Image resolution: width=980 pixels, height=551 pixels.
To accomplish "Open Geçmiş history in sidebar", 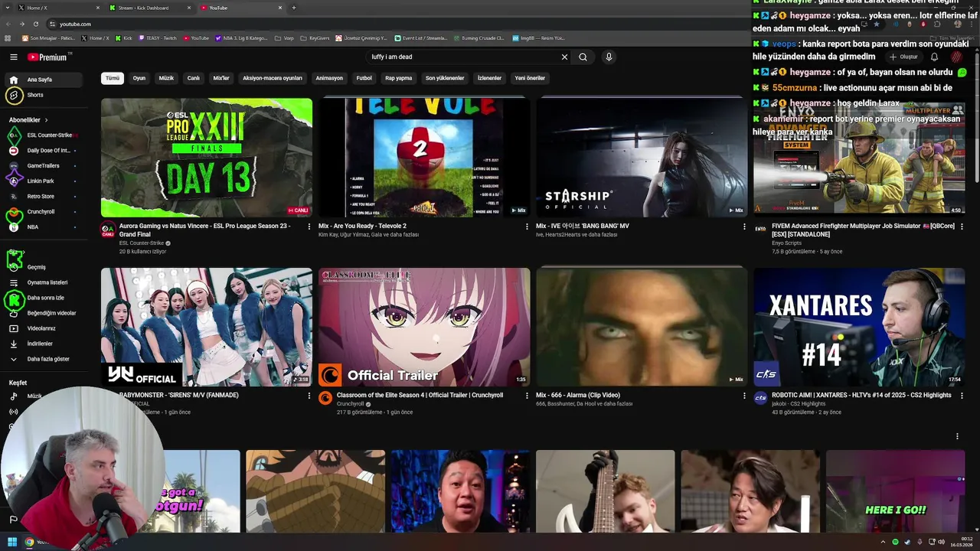I will click(44, 267).
